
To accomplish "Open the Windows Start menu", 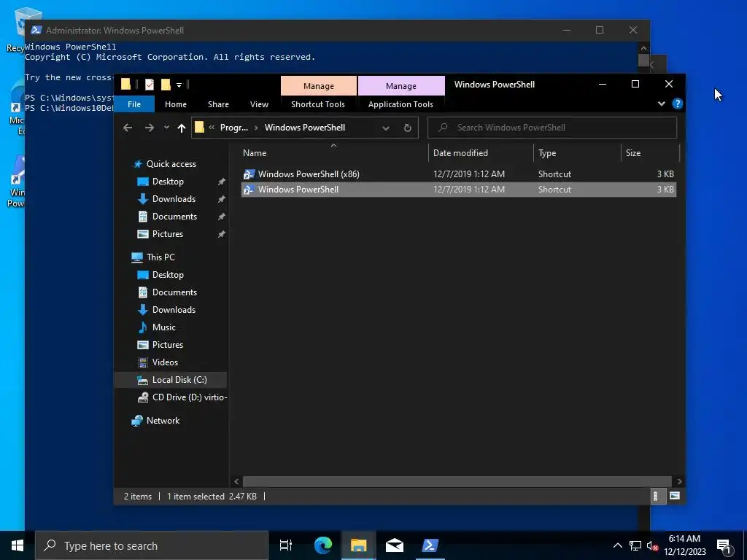I will (18, 545).
